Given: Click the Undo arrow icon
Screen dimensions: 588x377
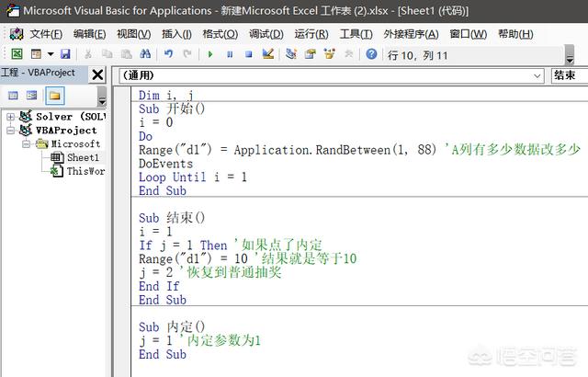Looking at the screenshot, I should (x=168, y=54).
